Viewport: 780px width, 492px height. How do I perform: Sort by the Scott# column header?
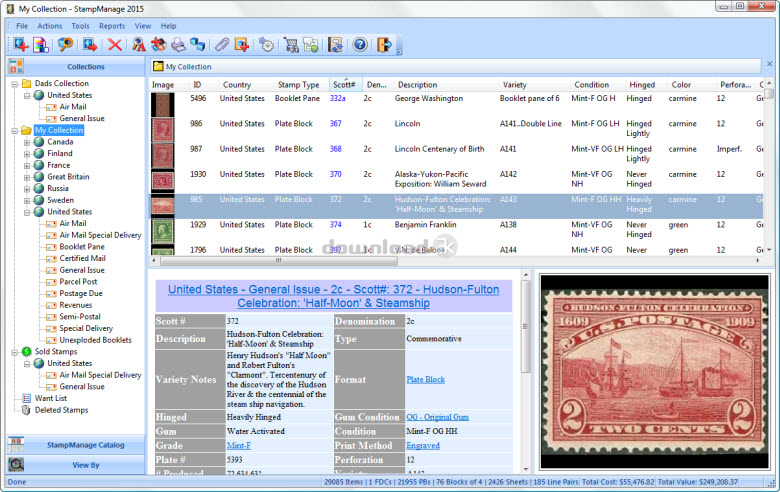(x=345, y=85)
